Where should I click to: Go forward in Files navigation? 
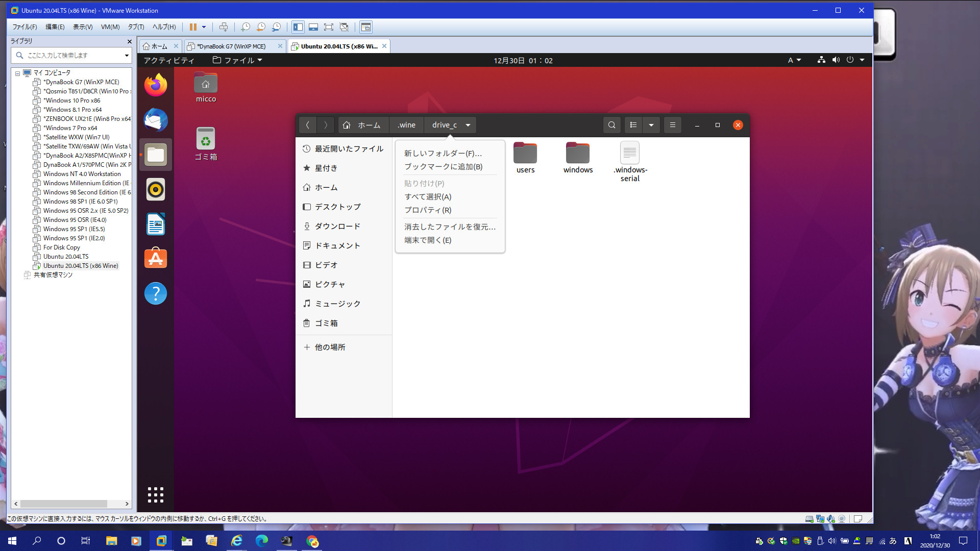pyautogui.click(x=326, y=125)
